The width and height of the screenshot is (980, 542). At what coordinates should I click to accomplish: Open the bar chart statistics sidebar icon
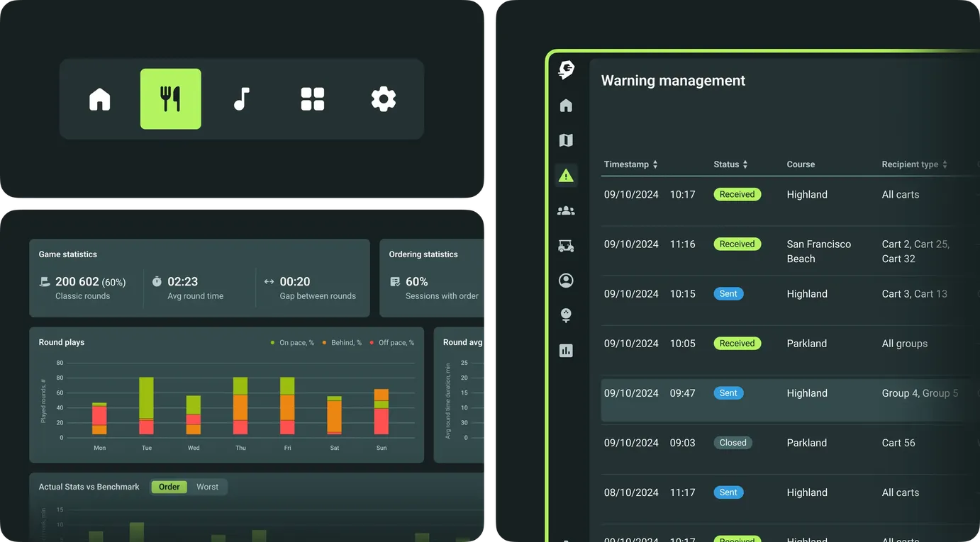click(566, 350)
